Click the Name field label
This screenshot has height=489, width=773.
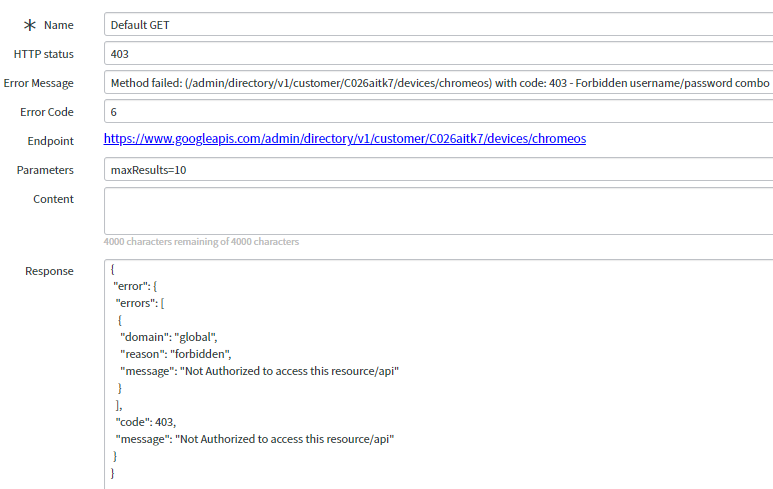click(x=59, y=25)
